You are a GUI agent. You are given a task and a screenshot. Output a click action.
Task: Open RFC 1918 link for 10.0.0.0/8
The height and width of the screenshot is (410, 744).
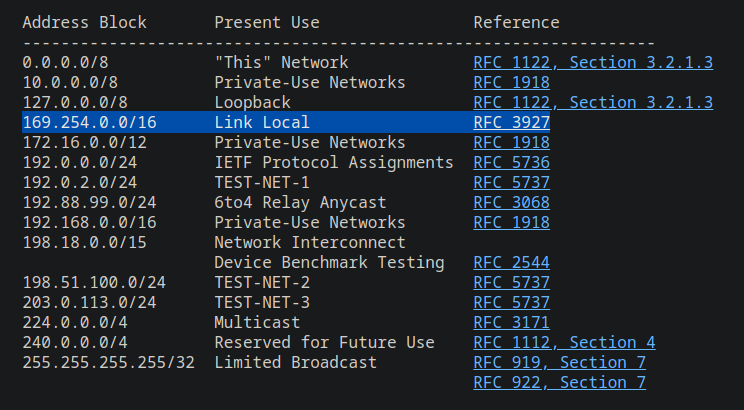512,83
